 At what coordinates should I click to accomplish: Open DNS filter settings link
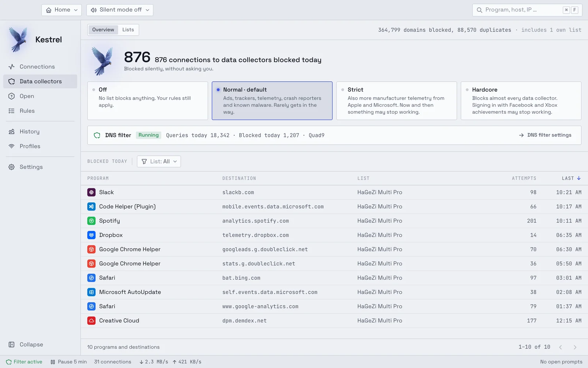pos(545,135)
